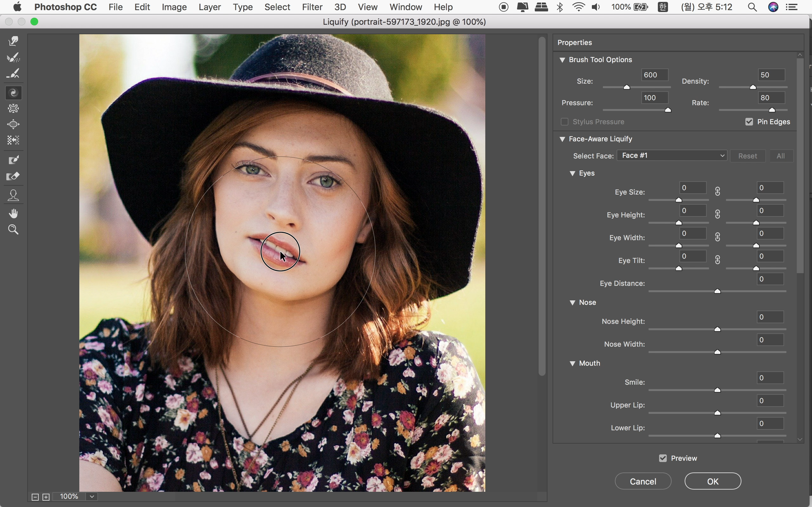Open the Window menu
Screen dimensions: 812x507
point(405,7)
